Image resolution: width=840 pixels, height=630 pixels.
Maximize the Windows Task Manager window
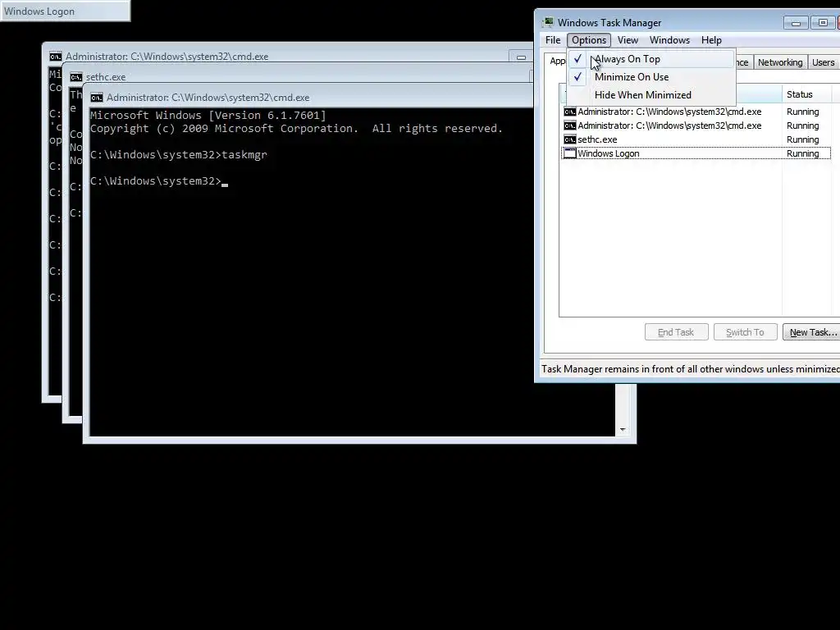pos(822,22)
